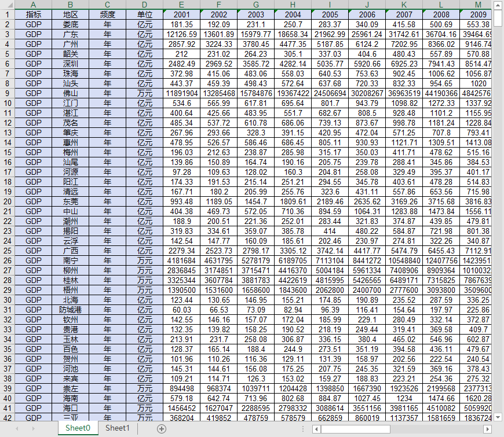The height and width of the screenshot is (437, 504).
Task: Click the value 60.03 for 防城港 2001
Action: [181, 310]
